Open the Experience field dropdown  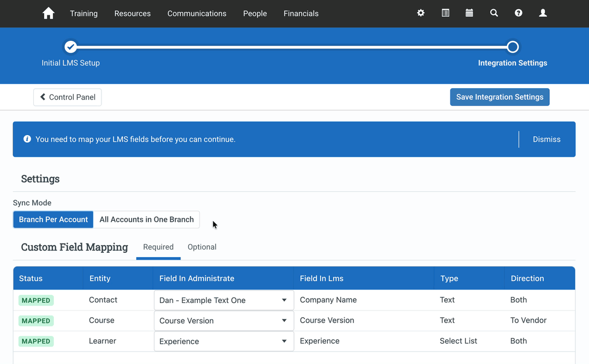click(224, 341)
